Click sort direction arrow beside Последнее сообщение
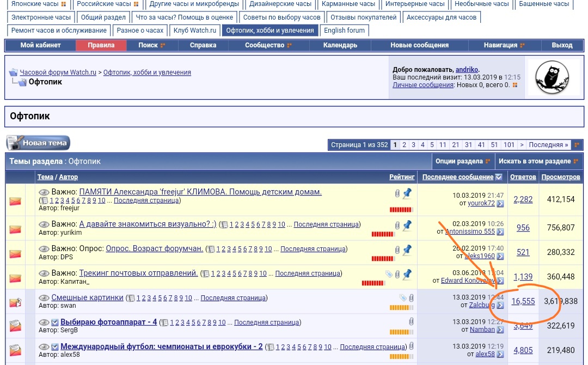This screenshot has width=588, height=365. click(x=499, y=177)
